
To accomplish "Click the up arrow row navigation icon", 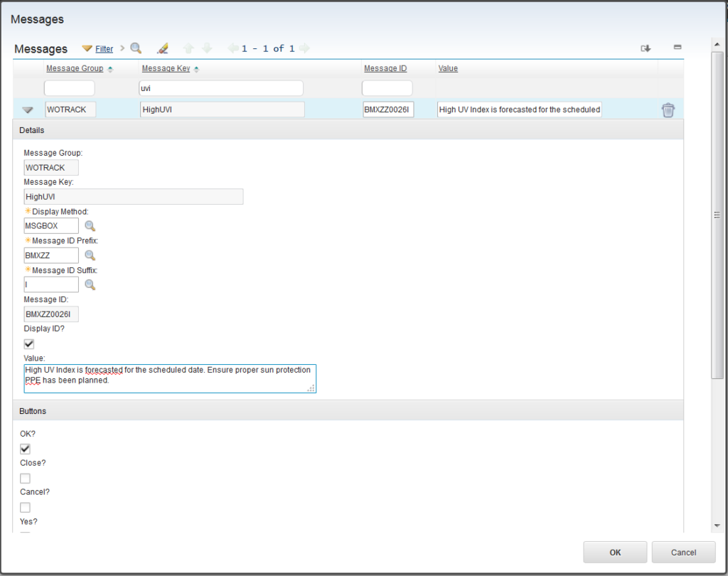I will [188, 48].
